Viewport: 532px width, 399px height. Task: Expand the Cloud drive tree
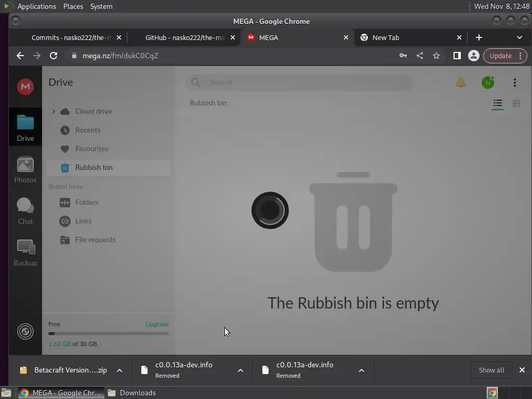tap(54, 111)
